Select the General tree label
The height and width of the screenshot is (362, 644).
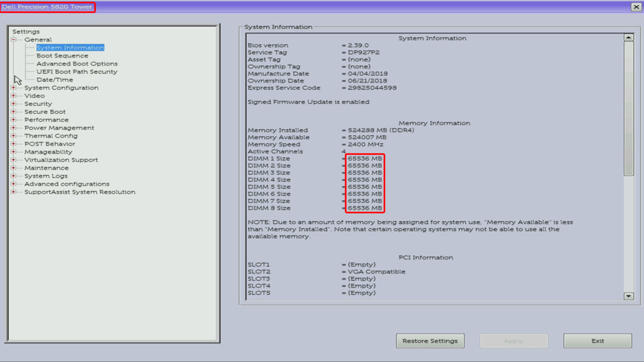coord(38,40)
